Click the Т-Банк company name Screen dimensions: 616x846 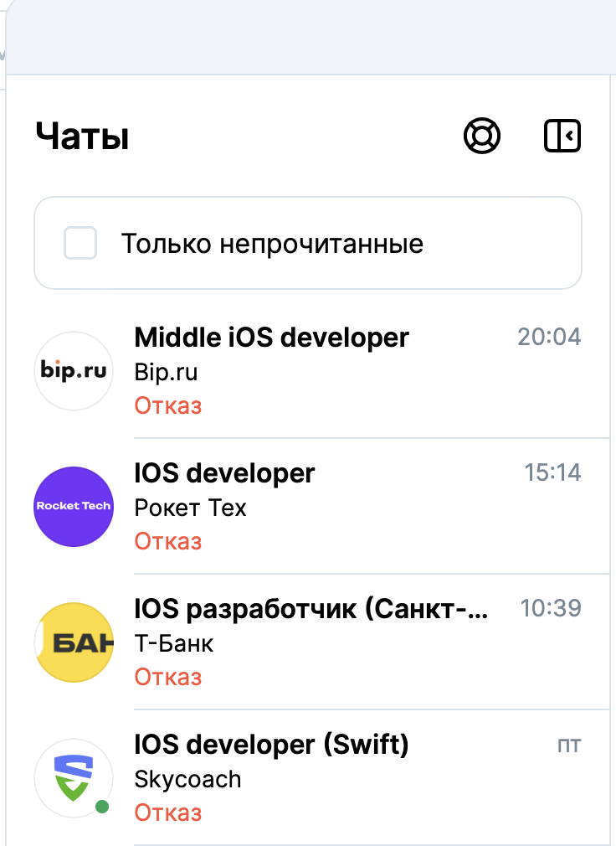[x=173, y=643]
